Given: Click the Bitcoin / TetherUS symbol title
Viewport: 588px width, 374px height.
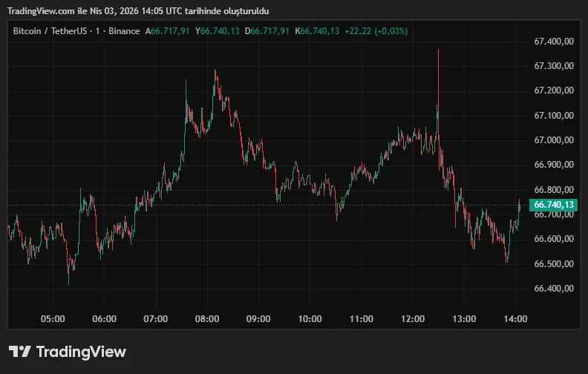Looking at the screenshot, I should click(50, 31).
